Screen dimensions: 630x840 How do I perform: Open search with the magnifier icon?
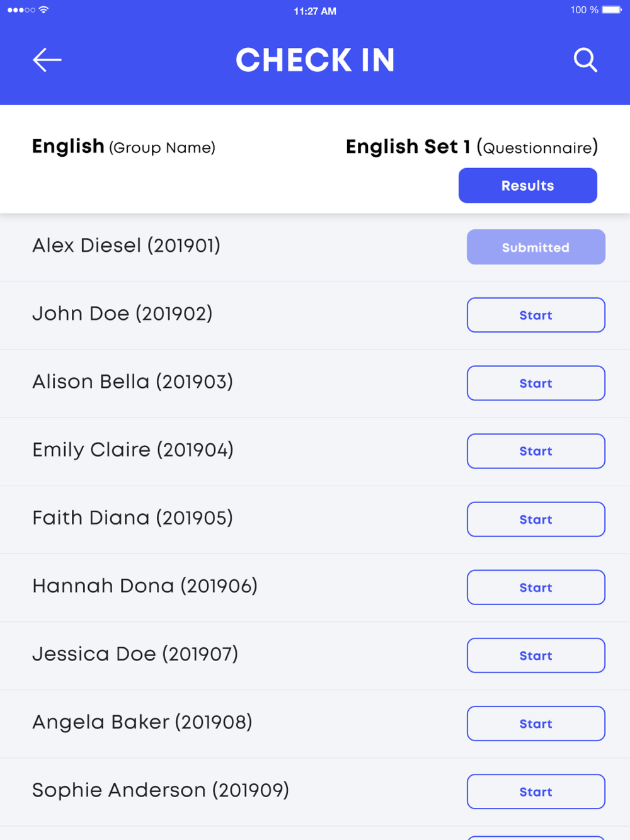coord(585,60)
